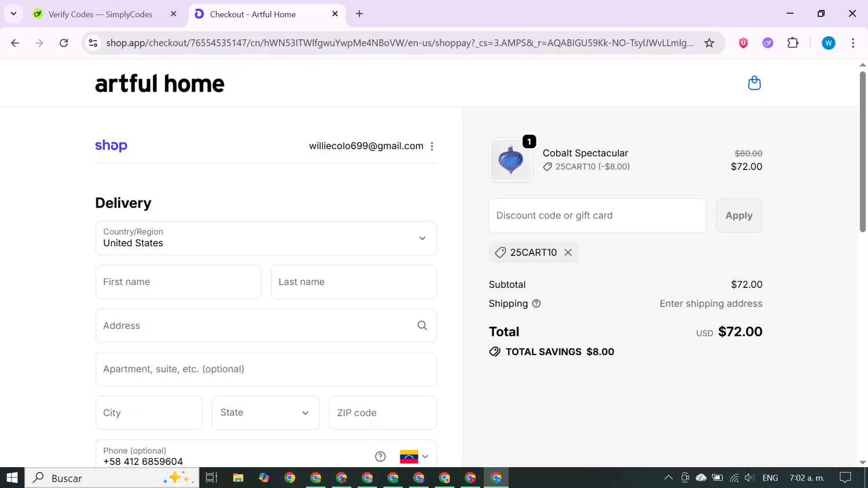Click the Discount code or gift card field
Screen dimensions: 868x488
[x=597, y=216]
